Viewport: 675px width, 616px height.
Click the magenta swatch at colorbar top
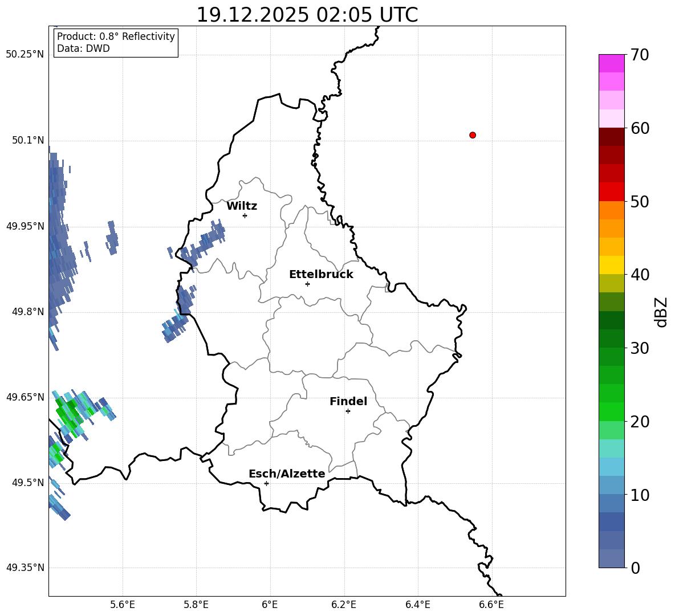[x=612, y=64]
